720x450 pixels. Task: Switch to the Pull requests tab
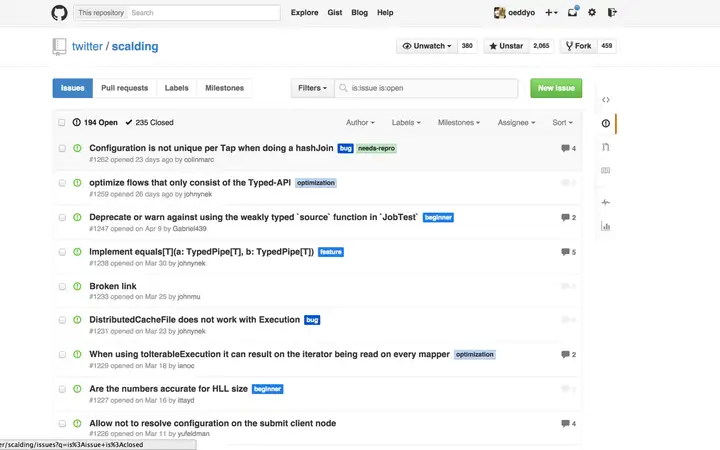[x=124, y=88]
